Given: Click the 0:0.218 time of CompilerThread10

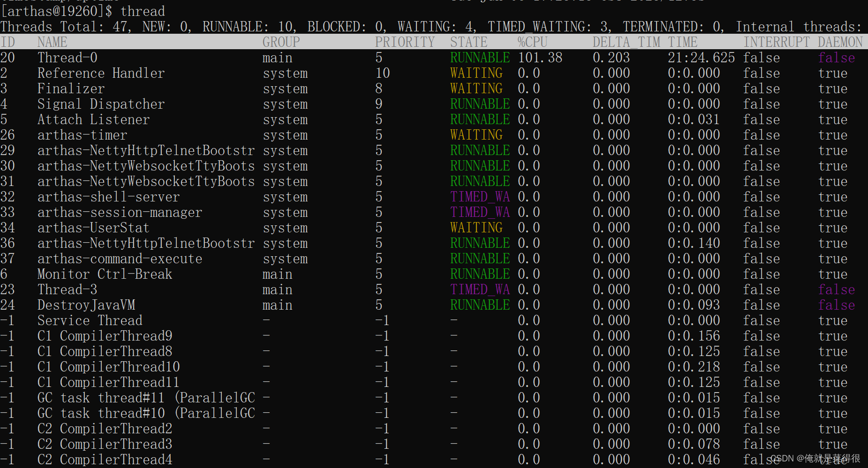Looking at the screenshot, I should (694, 367).
